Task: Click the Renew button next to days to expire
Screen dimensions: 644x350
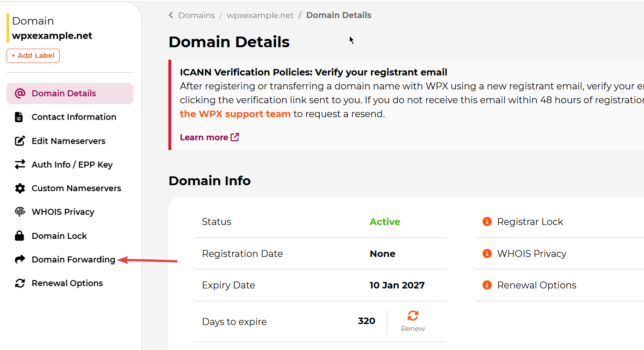Action: coord(413,321)
